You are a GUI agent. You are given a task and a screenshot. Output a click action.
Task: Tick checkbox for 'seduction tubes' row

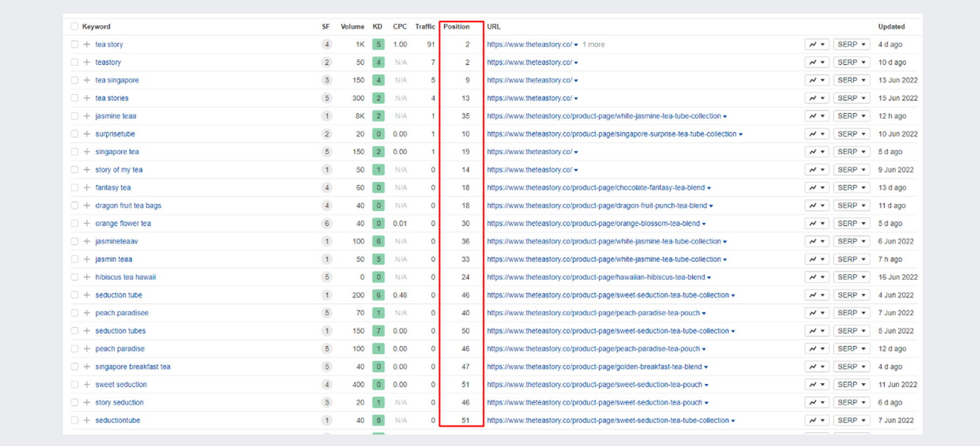pyautogui.click(x=74, y=331)
